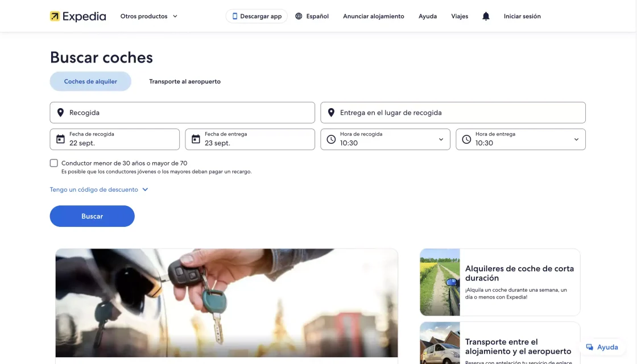Click the globe language icon
637x364 pixels.
click(299, 16)
